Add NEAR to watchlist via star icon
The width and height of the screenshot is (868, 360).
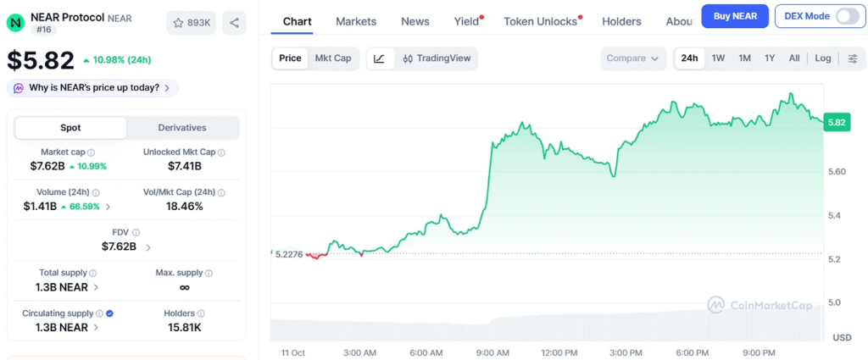(191, 23)
